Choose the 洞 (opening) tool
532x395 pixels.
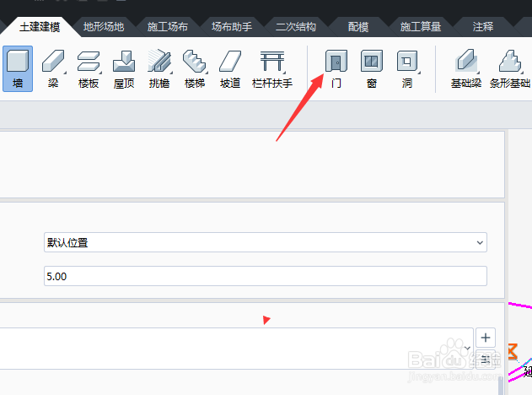click(x=407, y=69)
